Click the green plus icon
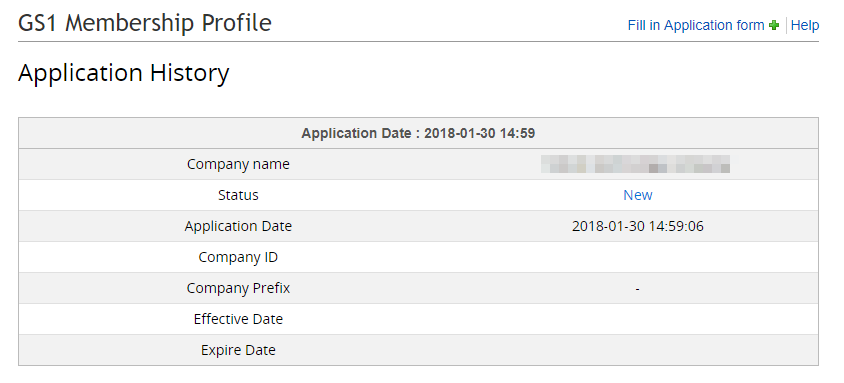This screenshot has height=383, width=844. click(774, 25)
